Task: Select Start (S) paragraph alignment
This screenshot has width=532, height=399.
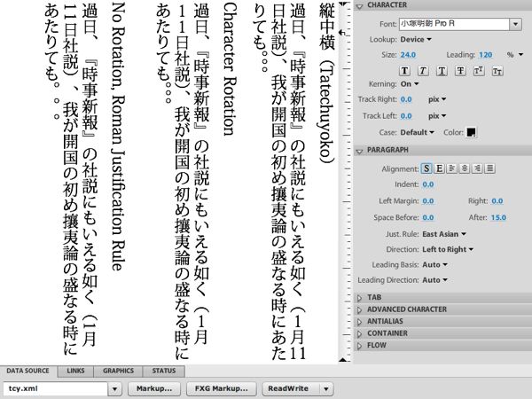Action: point(426,168)
